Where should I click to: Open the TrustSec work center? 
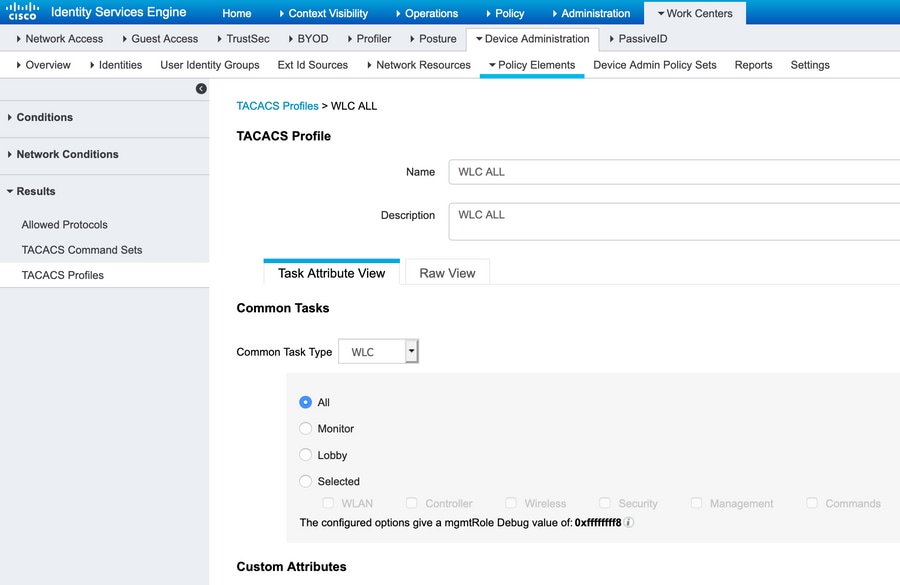pos(243,38)
